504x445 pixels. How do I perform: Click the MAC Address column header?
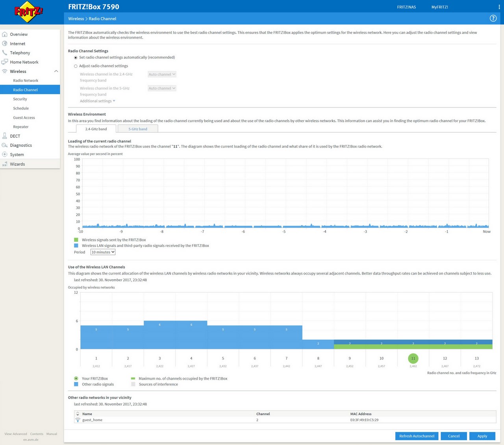pyautogui.click(x=361, y=414)
